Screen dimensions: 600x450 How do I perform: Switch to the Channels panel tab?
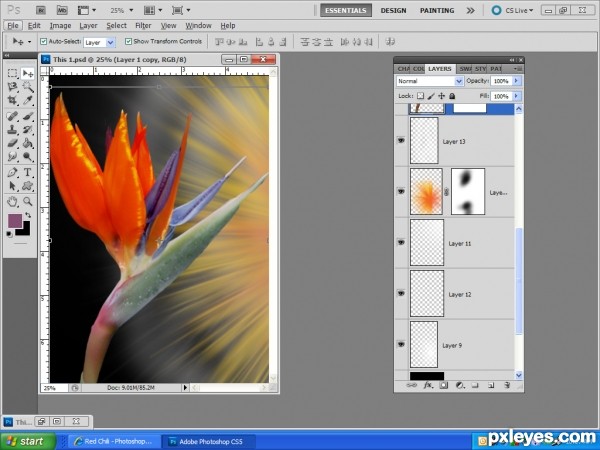(x=403, y=69)
